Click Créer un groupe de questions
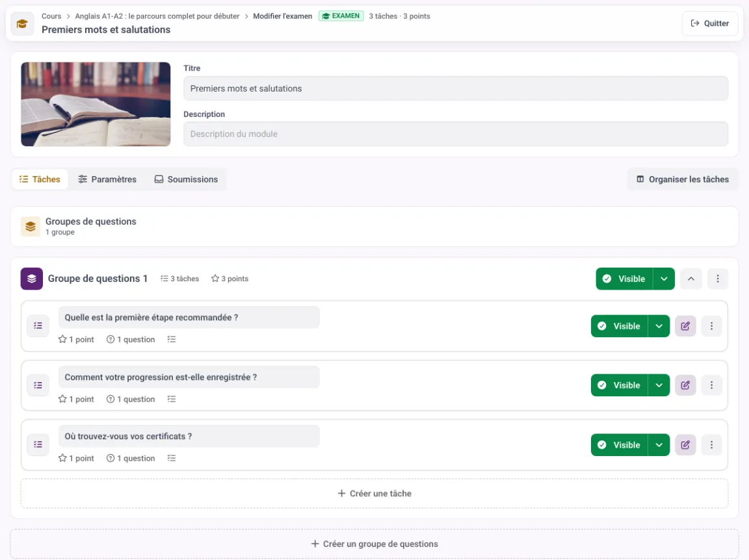The height and width of the screenshot is (560, 749). point(374,544)
